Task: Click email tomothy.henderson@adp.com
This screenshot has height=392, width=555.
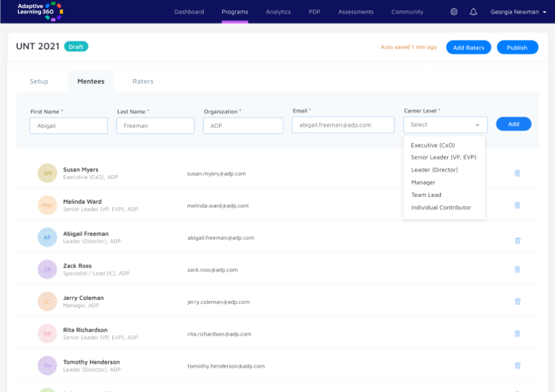Action: click(226, 366)
